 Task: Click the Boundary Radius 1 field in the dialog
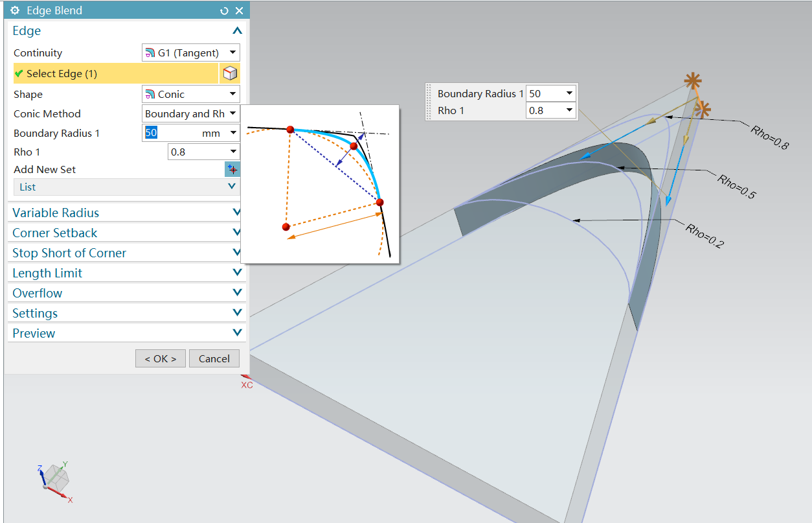[x=172, y=134]
